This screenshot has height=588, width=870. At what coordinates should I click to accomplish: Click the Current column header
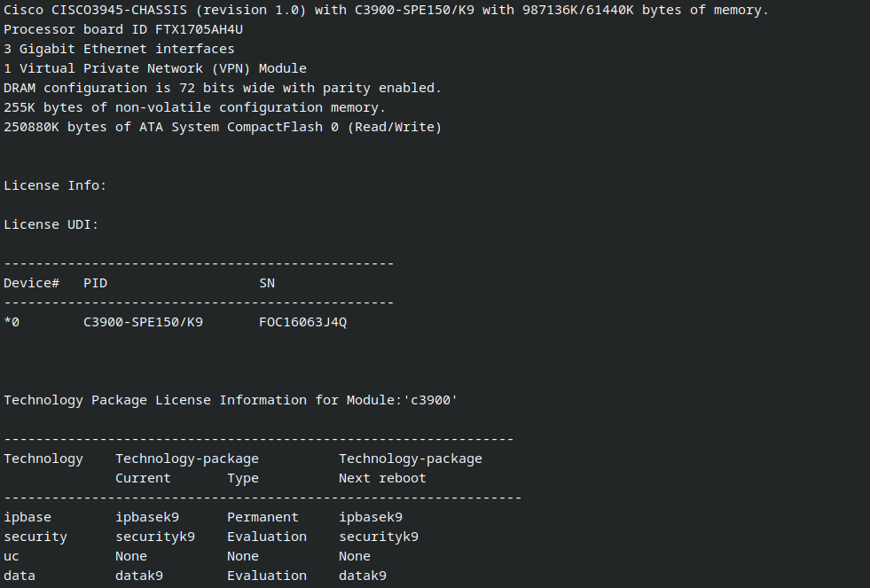coord(143,478)
